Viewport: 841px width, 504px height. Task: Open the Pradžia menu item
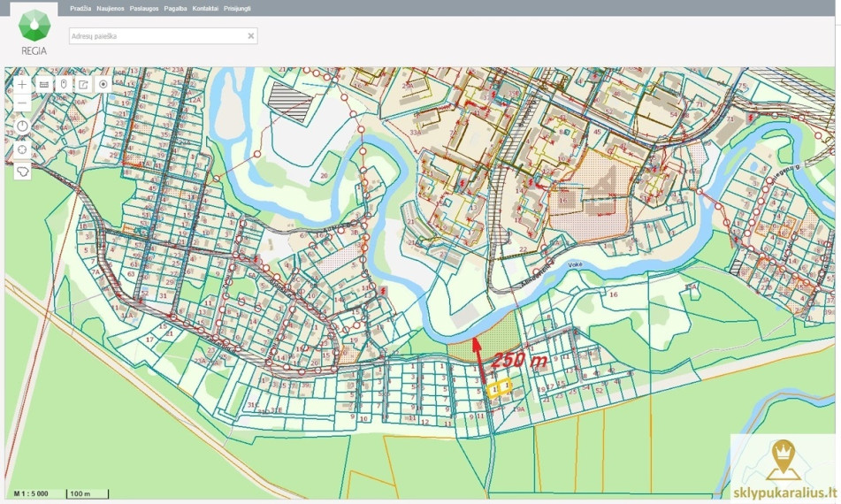80,9
